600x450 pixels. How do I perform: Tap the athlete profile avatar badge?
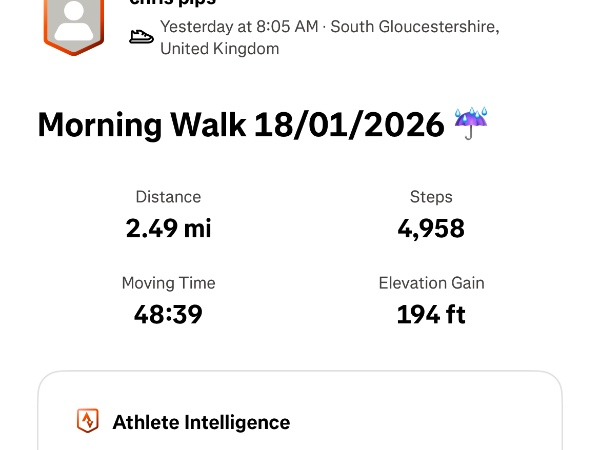[x=75, y=22]
